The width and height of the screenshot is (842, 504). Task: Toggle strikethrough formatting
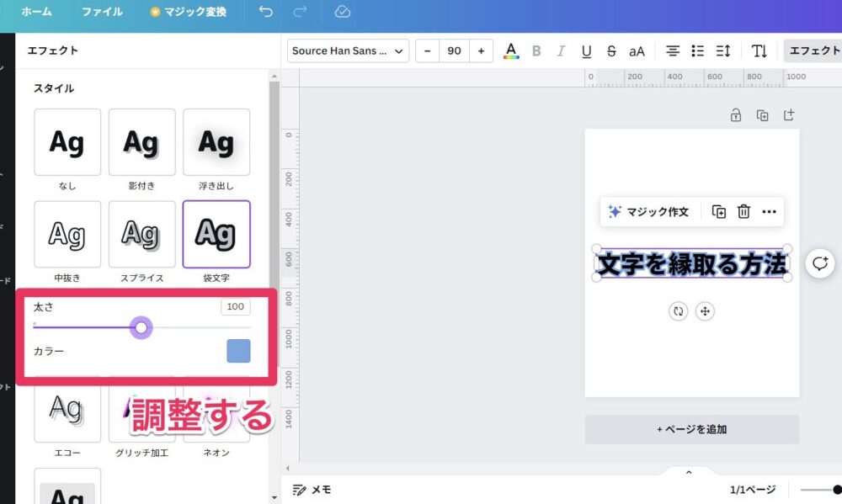tap(611, 50)
